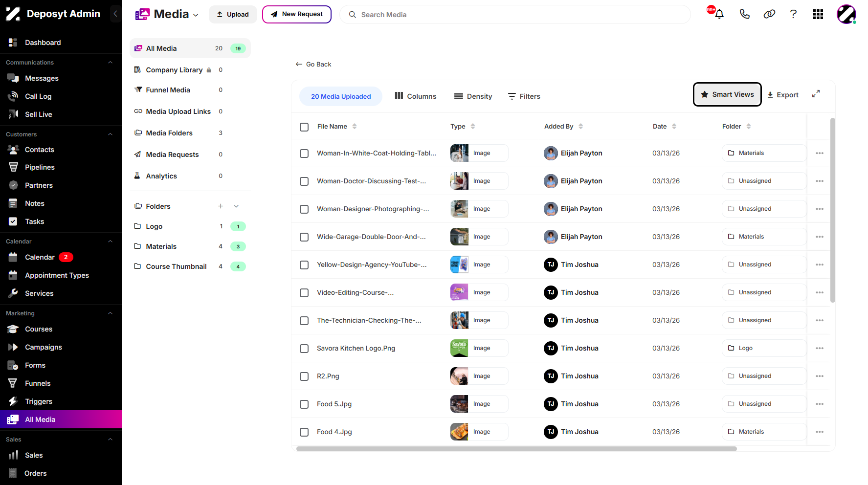Click the horizontal scrollbar under table
The image size is (868, 485).
[516, 449]
